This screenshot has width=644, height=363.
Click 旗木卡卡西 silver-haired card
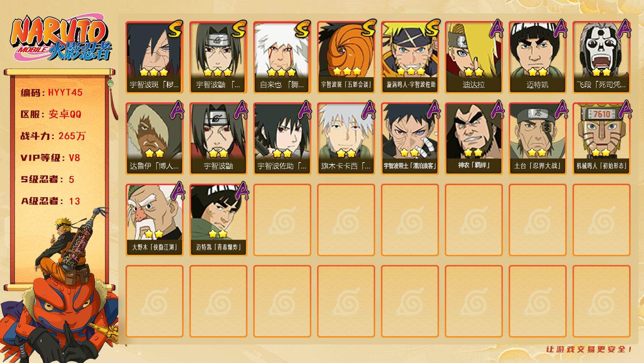pos(346,139)
